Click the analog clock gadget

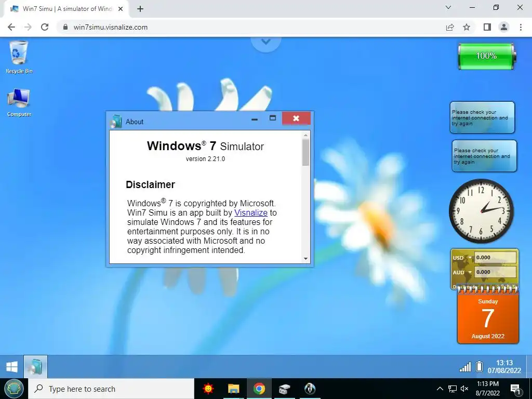tap(481, 211)
